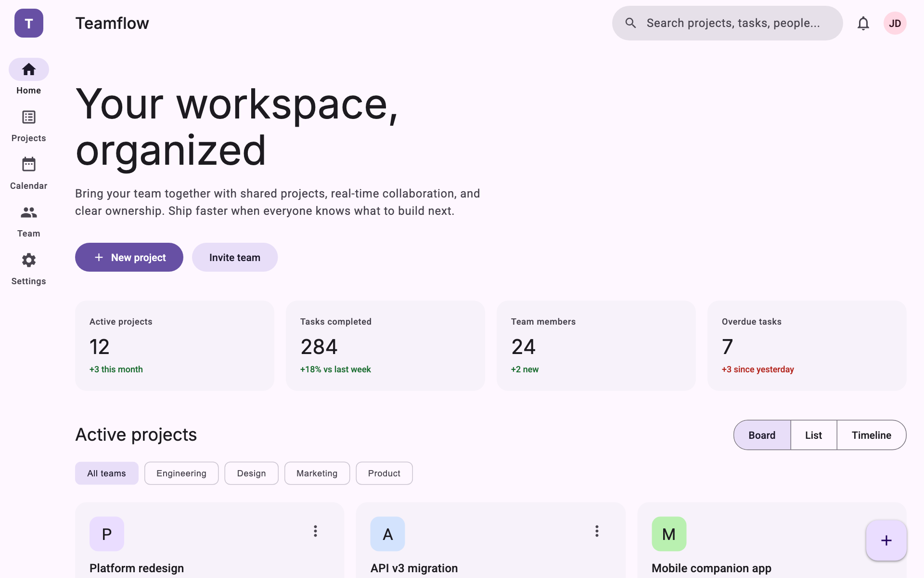Open API v3 migration options menu
Screen dimensions: 924x578
coord(597,531)
